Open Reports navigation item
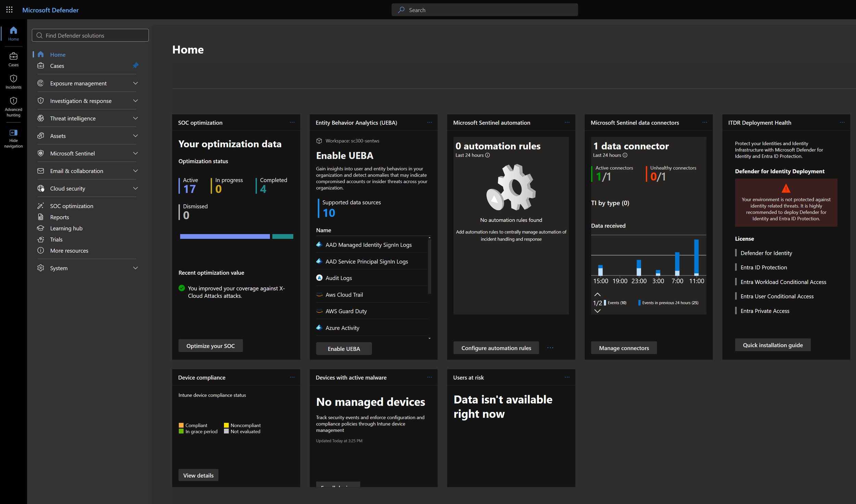This screenshot has width=856, height=504. (x=60, y=217)
